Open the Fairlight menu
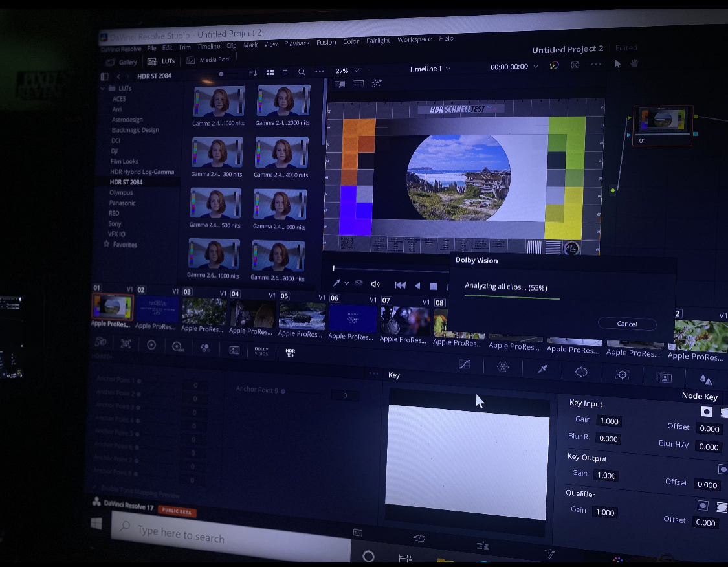This screenshot has height=567, width=728. pyautogui.click(x=378, y=41)
